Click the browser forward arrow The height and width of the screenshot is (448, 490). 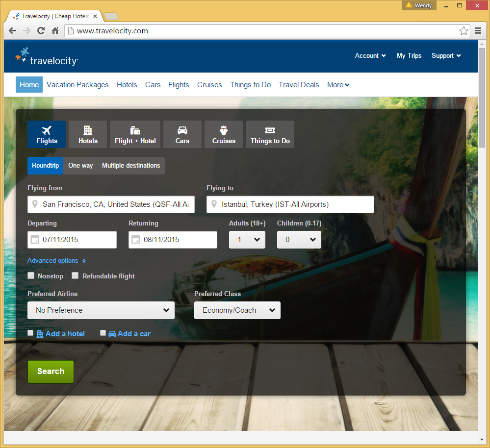(x=26, y=30)
